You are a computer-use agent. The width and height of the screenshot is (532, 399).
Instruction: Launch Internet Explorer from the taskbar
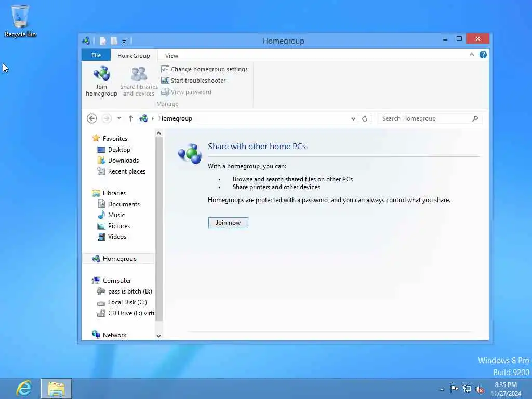tap(24, 389)
